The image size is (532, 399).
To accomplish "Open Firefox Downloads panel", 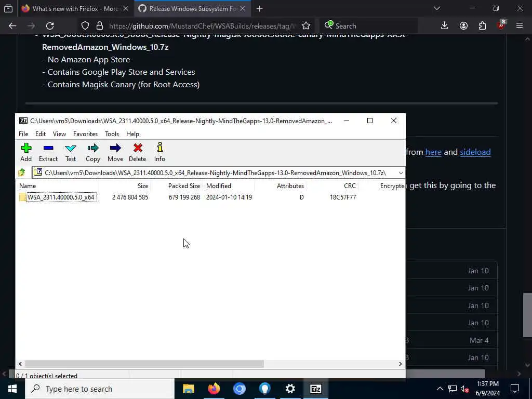I will coord(445,26).
